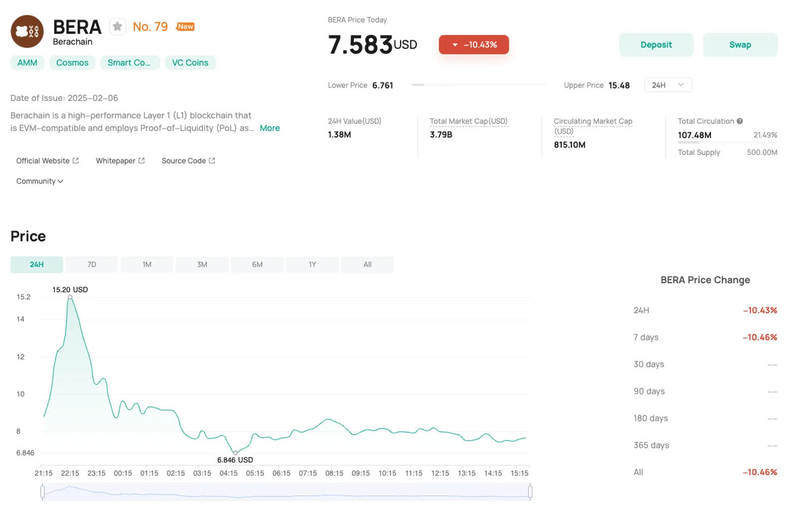
Task: Open the external link icon beside Source Code
Action: pos(212,160)
